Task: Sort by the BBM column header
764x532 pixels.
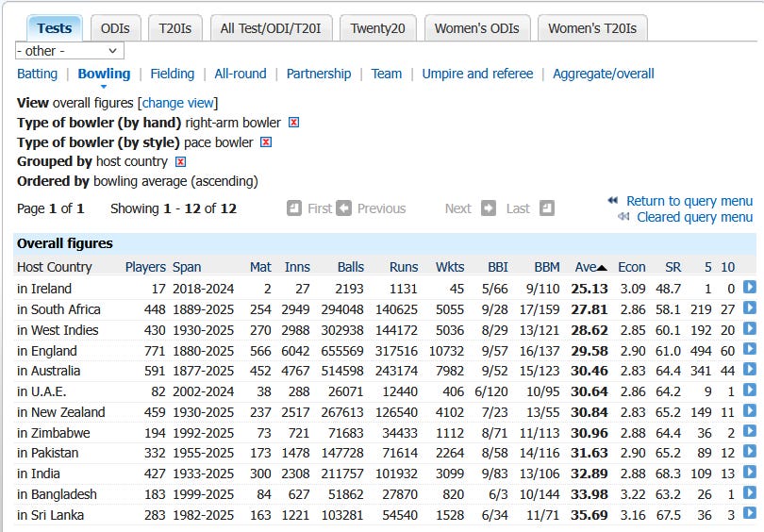Action: point(547,267)
